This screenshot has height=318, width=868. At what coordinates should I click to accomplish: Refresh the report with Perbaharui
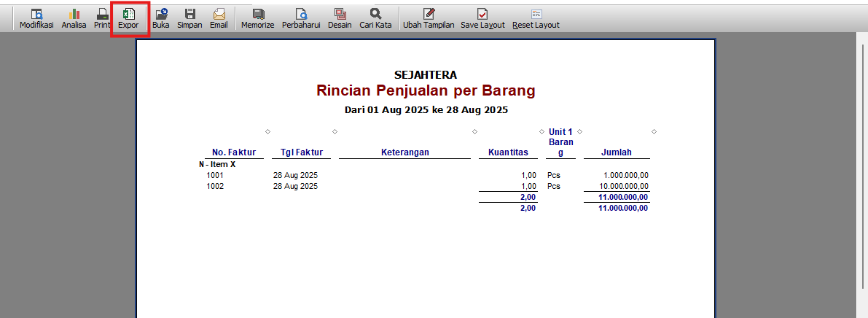pos(301,18)
